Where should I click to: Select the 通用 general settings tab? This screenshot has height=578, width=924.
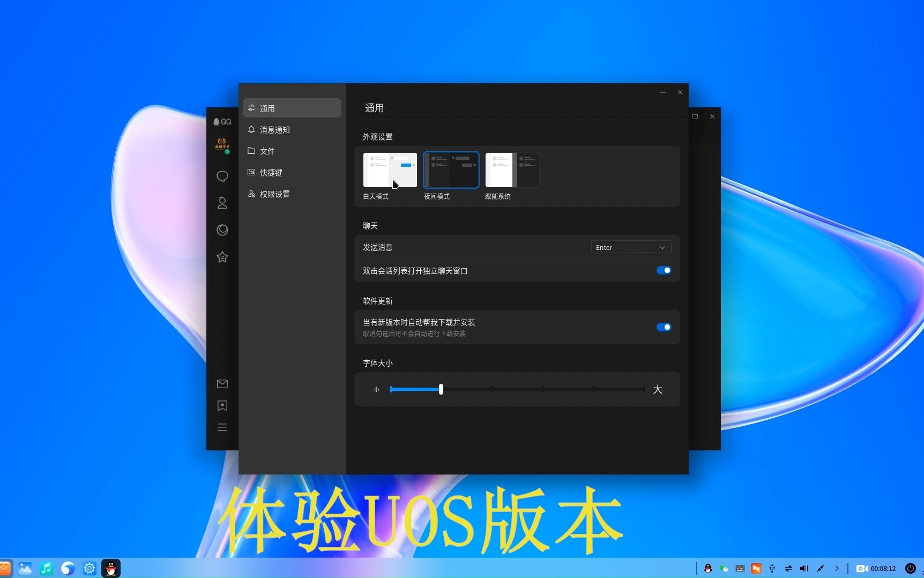point(292,108)
